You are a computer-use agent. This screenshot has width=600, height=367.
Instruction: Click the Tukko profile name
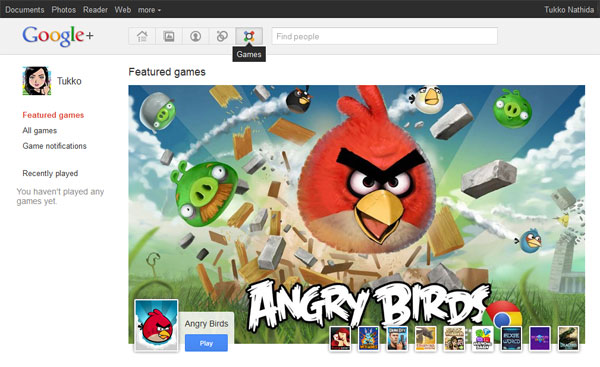tap(69, 81)
